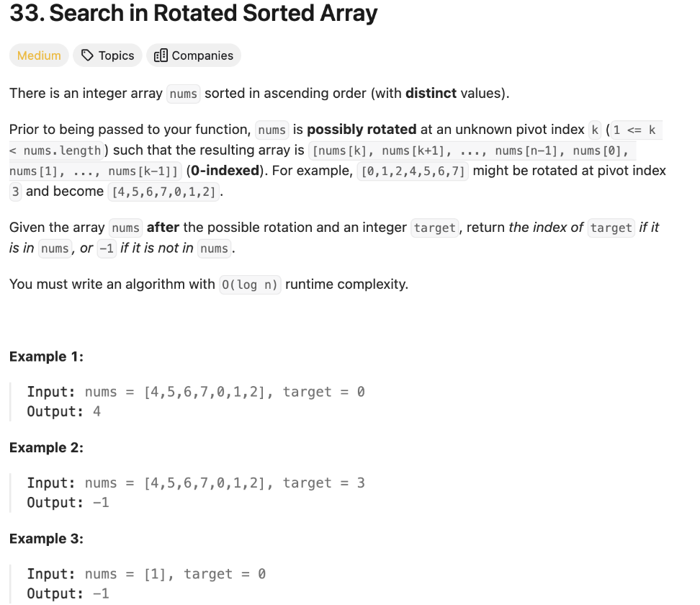The width and height of the screenshot is (700, 605).
Task: Toggle the Topics section open
Action: [x=107, y=55]
